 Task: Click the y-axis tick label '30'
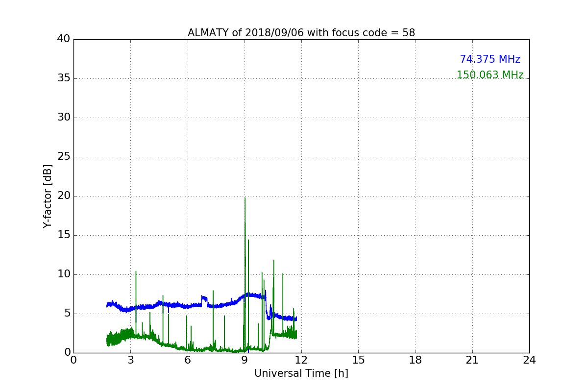coord(64,118)
